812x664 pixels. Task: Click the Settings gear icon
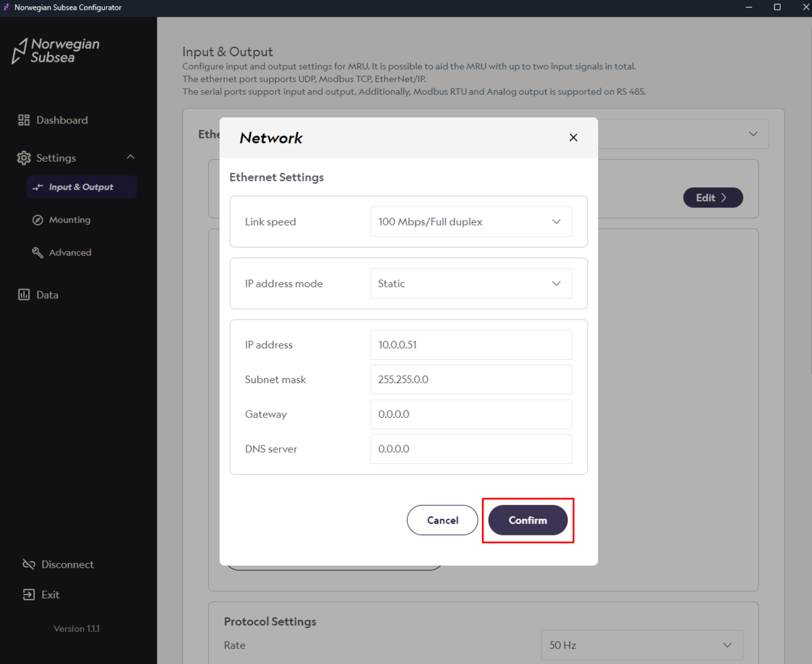24,158
